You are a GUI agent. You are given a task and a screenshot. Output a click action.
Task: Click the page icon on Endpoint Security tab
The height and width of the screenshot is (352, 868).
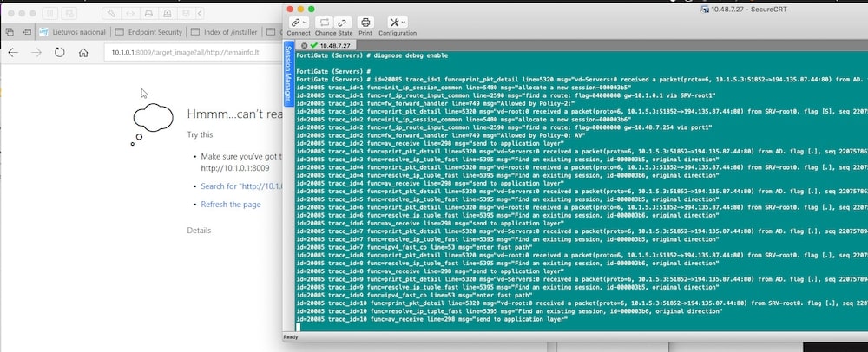(x=119, y=32)
